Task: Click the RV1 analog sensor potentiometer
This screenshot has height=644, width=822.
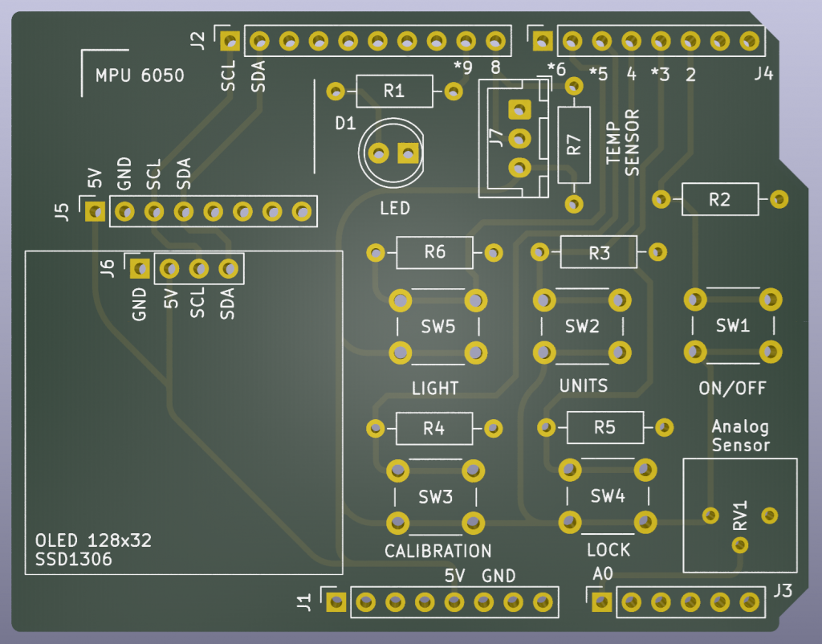Action: pyautogui.click(x=739, y=516)
